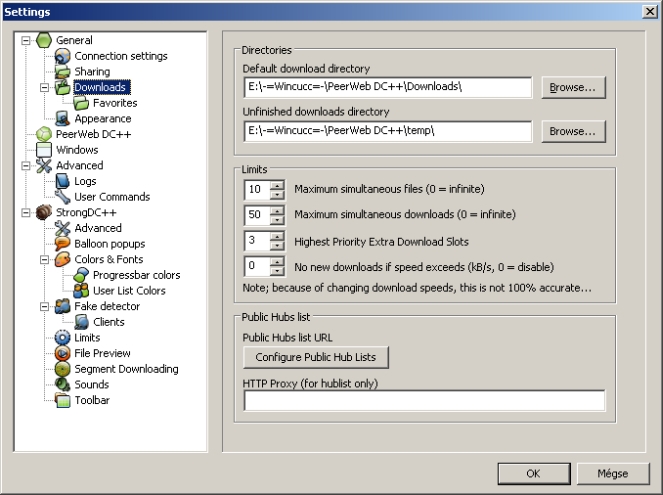Collapse the Colors & Fonts node
Image resolution: width=663 pixels, height=495 pixels.
tap(45, 259)
